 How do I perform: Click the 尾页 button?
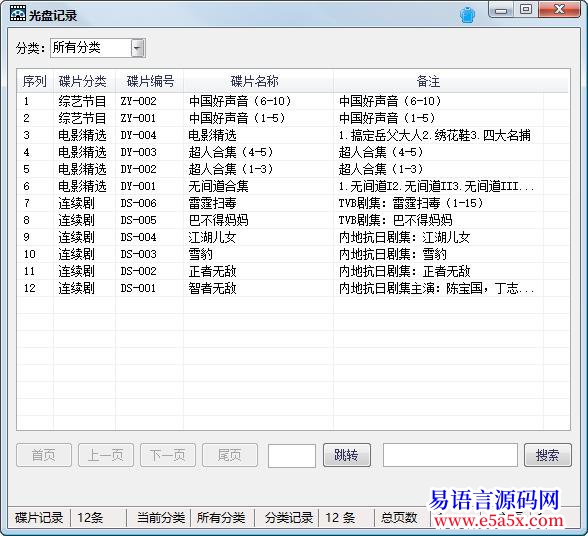230,455
